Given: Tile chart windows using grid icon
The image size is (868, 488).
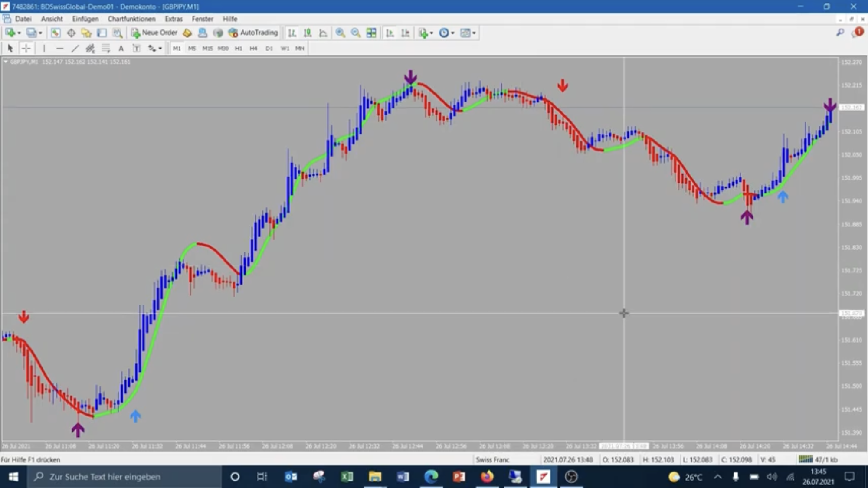Looking at the screenshot, I should click(371, 33).
